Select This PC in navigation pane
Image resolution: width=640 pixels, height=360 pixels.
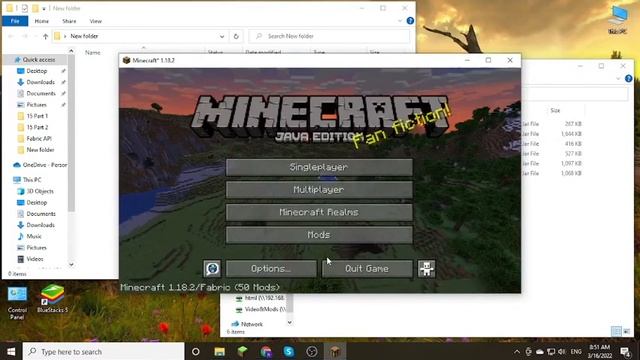(x=32, y=180)
